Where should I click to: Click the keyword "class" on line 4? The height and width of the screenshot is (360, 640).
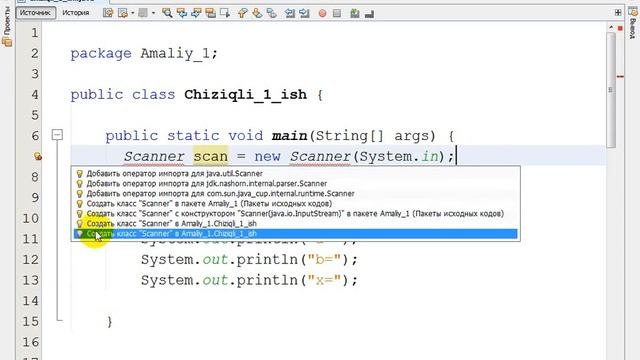[x=153, y=95]
